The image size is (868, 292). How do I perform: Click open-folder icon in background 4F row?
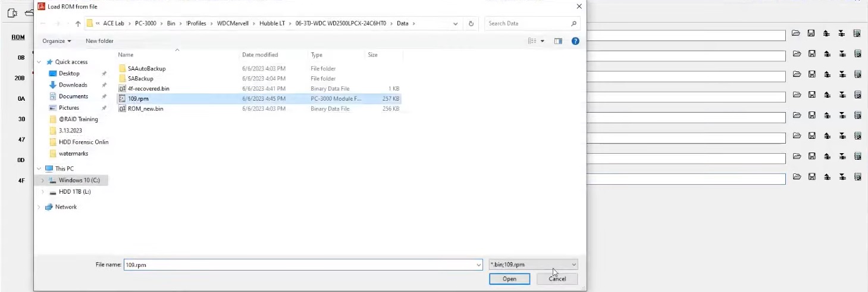click(796, 177)
